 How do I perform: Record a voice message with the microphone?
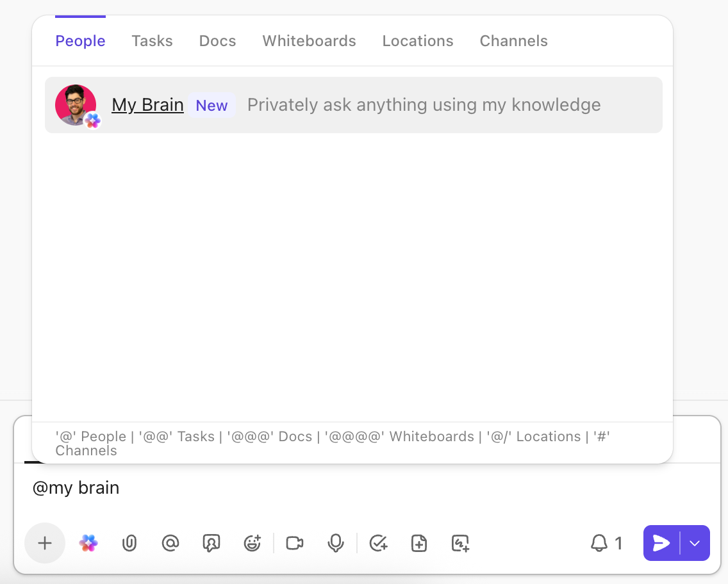[335, 543]
